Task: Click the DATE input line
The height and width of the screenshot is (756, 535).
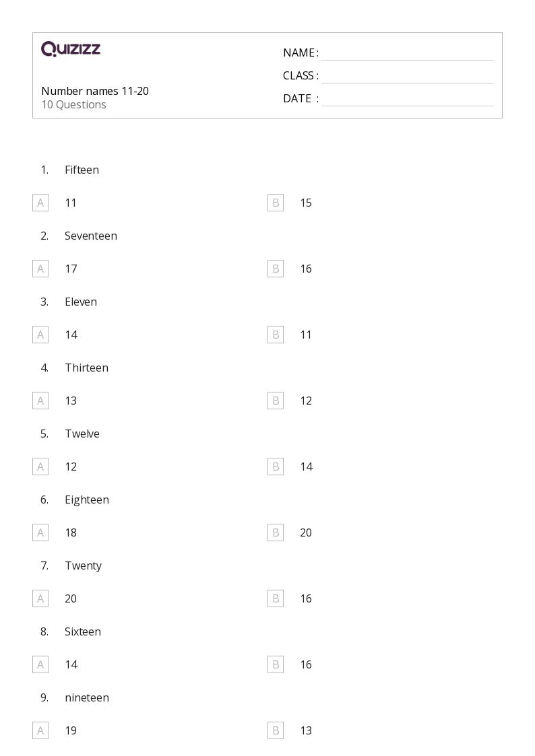Action: pyautogui.click(x=407, y=99)
